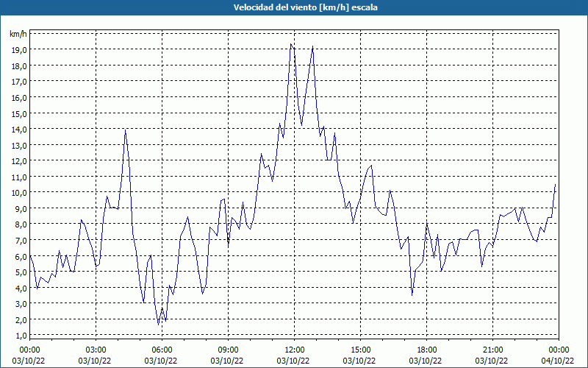The width and height of the screenshot is (588, 368).
Task: Select the '15:00' time label
Action: (360, 350)
